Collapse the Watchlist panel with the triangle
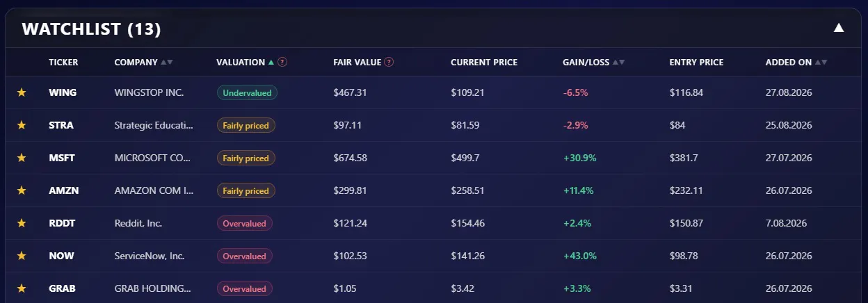Screen dimensions: 868x303 point(839,28)
